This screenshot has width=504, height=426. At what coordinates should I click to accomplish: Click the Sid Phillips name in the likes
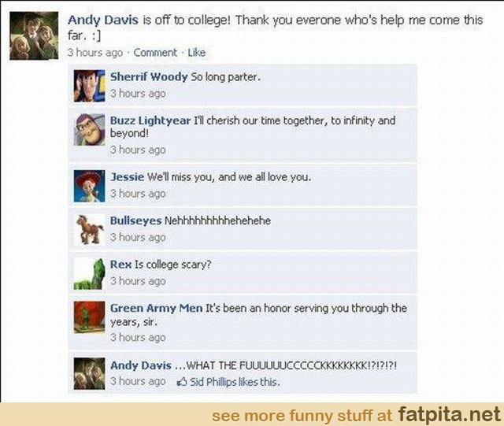[x=213, y=382]
